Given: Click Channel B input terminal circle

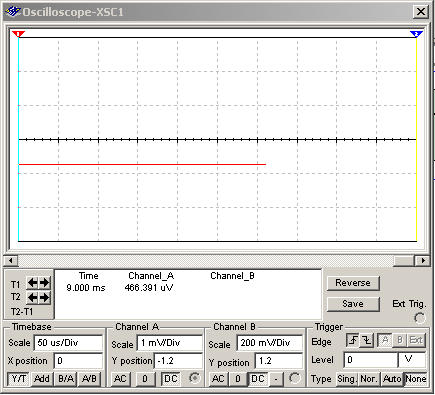Looking at the screenshot, I should click(x=295, y=378).
